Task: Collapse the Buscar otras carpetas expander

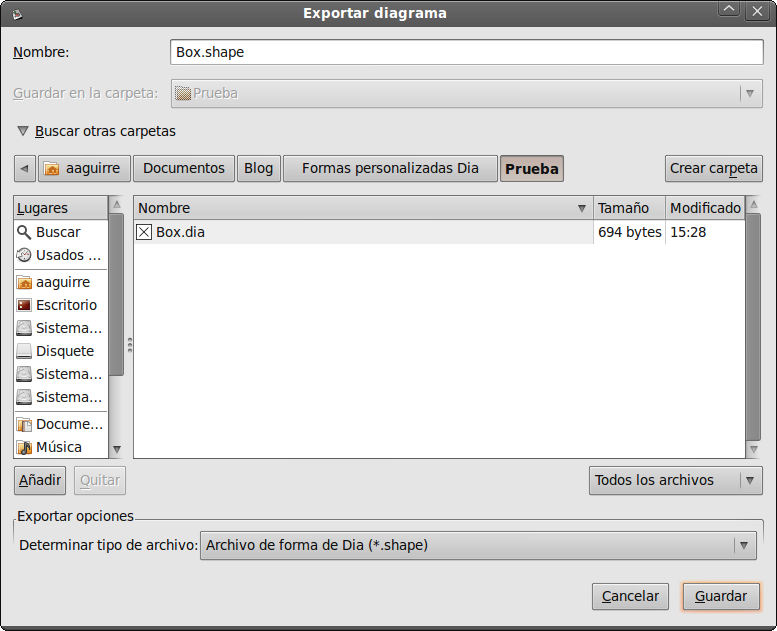Action: click(x=23, y=131)
